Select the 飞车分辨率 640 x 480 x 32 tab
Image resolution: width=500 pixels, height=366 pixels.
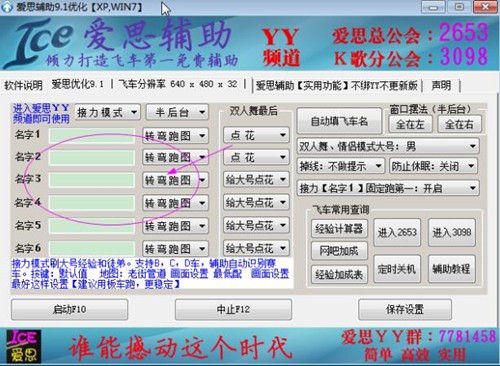click(178, 84)
